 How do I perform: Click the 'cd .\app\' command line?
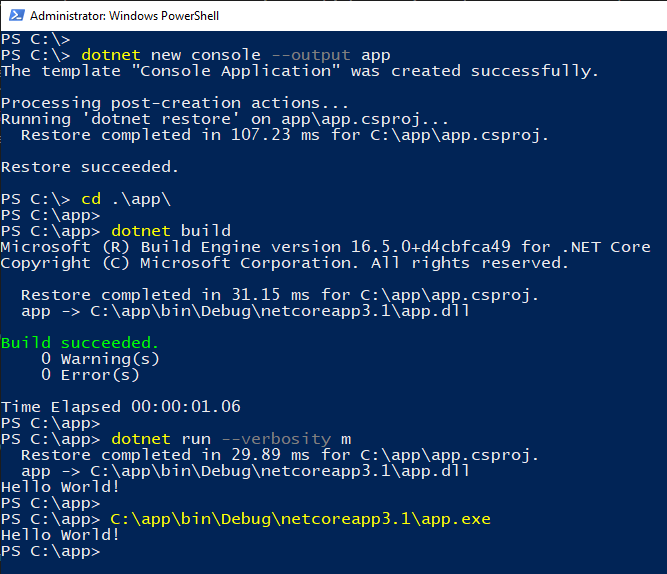(x=126, y=199)
